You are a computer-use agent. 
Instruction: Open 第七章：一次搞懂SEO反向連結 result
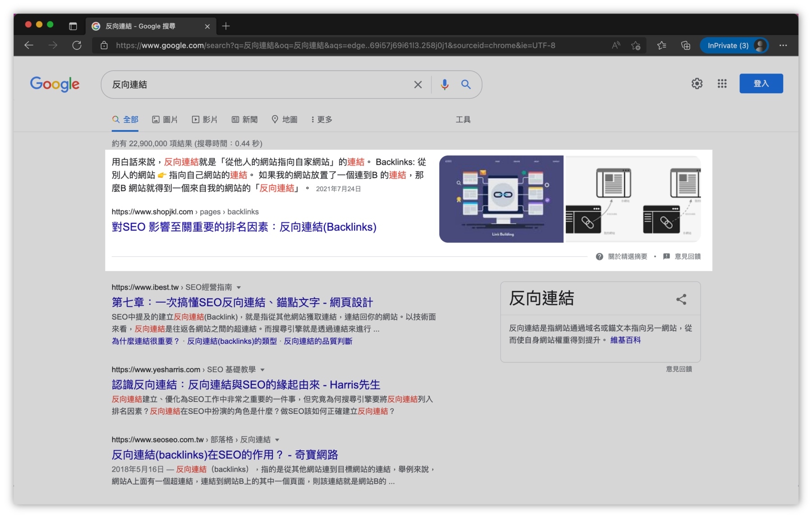[242, 302]
